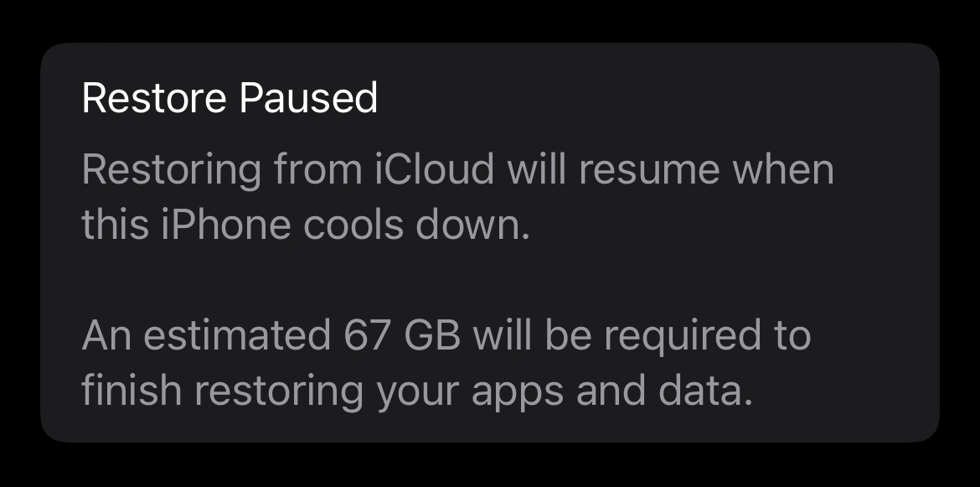This screenshot has width=980, height=487.
Task: Select the "Restoring from iCloud" message line
Action: tap(457, 170)
